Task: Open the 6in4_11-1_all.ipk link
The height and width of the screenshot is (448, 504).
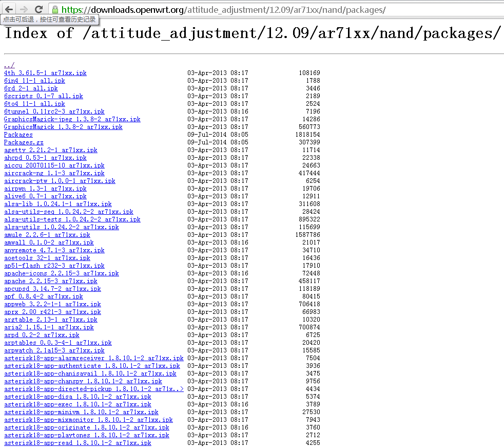Action: tap(34, 81)
